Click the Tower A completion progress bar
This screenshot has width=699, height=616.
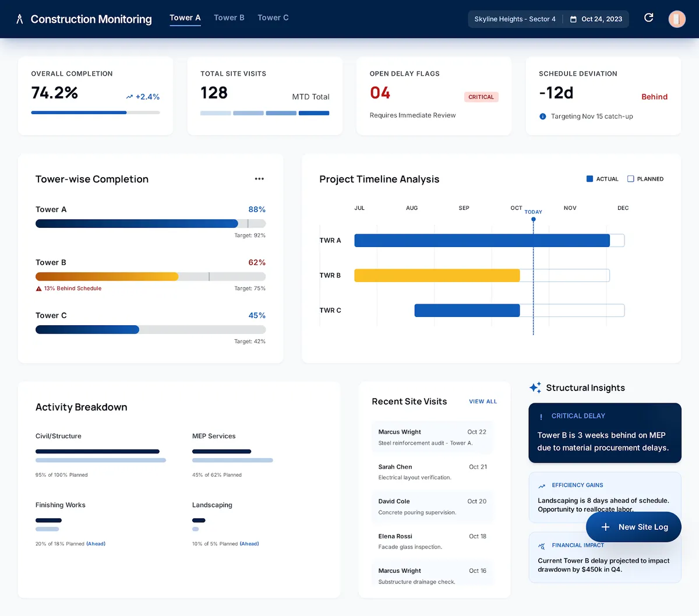coord(137,223)
